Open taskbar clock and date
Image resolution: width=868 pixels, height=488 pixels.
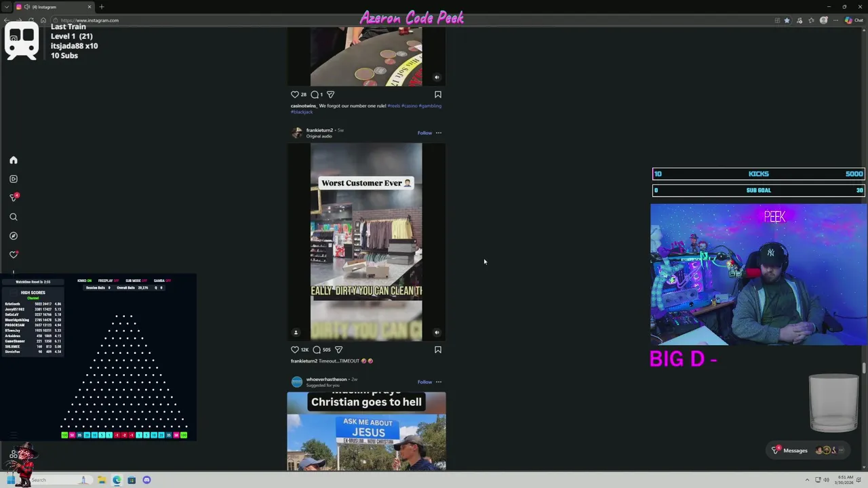845,480
